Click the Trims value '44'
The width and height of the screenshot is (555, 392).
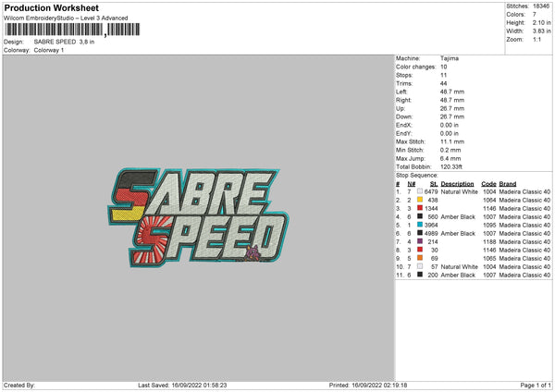click(x=443, y=83)
